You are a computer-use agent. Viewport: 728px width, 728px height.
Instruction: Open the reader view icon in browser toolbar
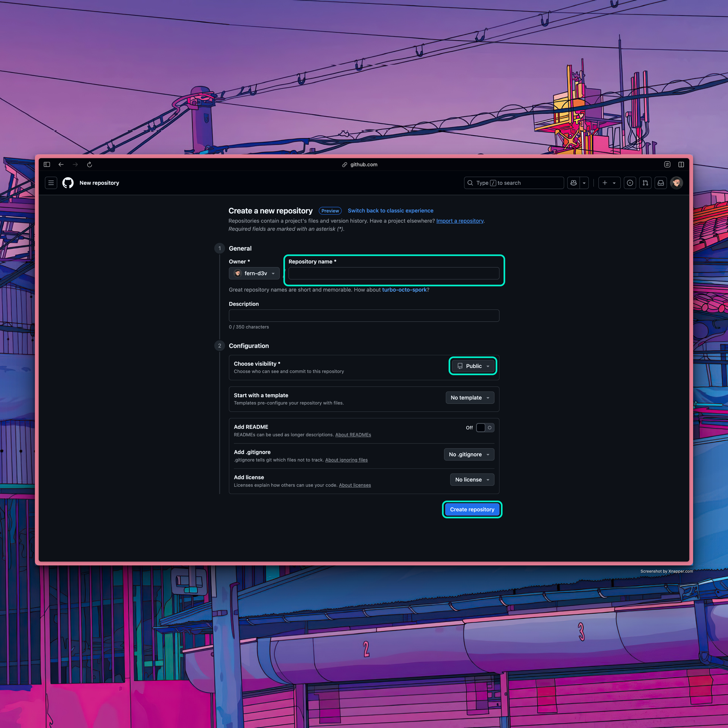(667, 164)
